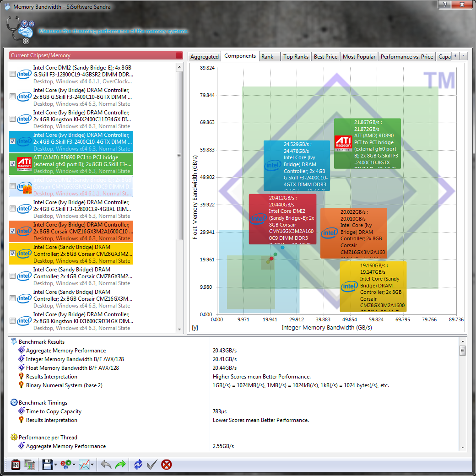Open the save icon's dropdown arrow

(56, 465)
